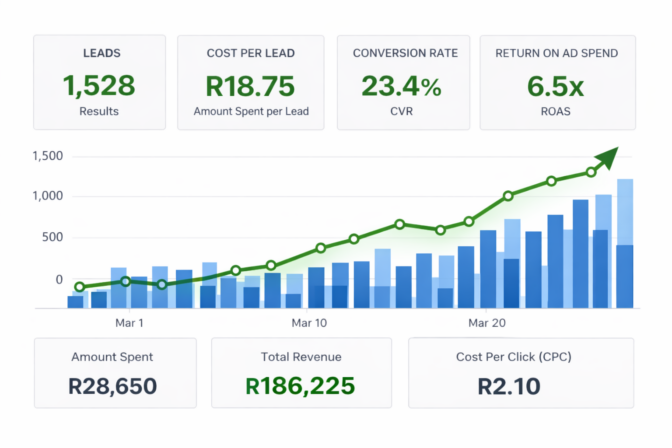
Task: Click the green arrowhead at trend line end
Action: click(x=608, y=158)
